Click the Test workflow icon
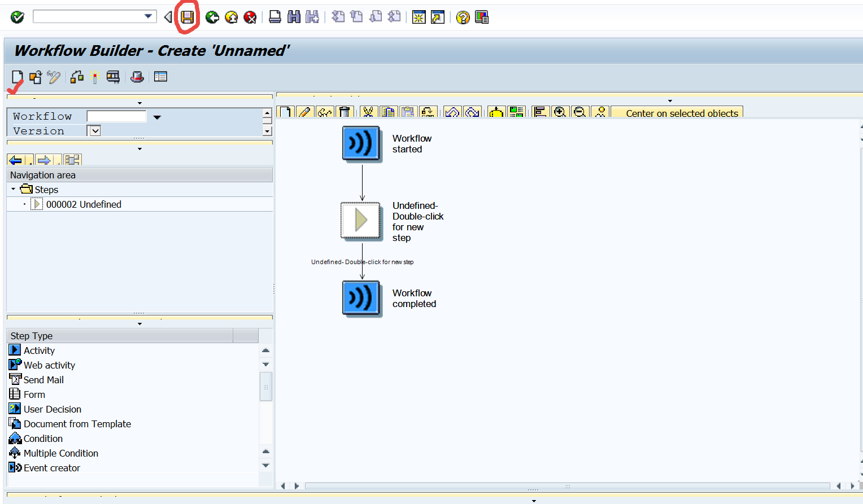 tap(113, 77)
